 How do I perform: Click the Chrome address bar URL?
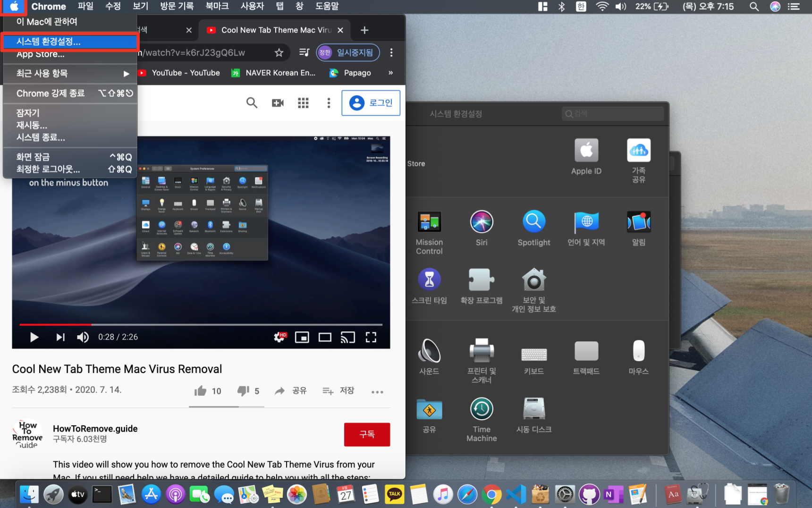click(194, 52)
